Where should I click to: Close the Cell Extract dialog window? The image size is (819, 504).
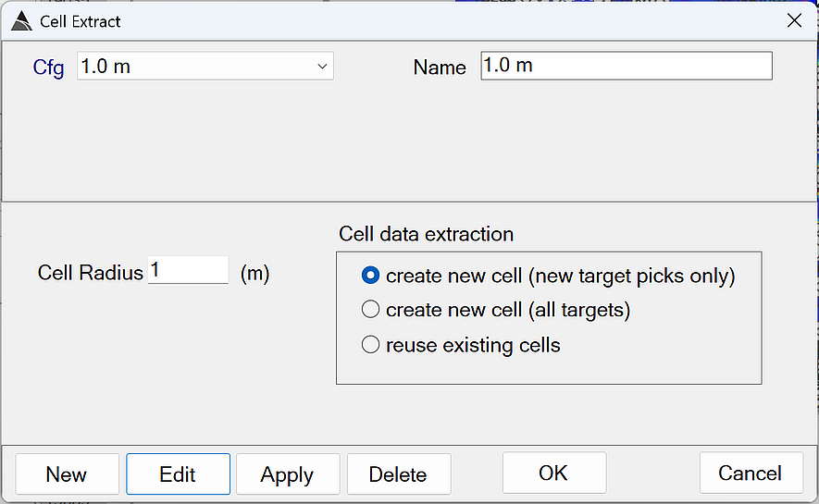click(793, 20)
